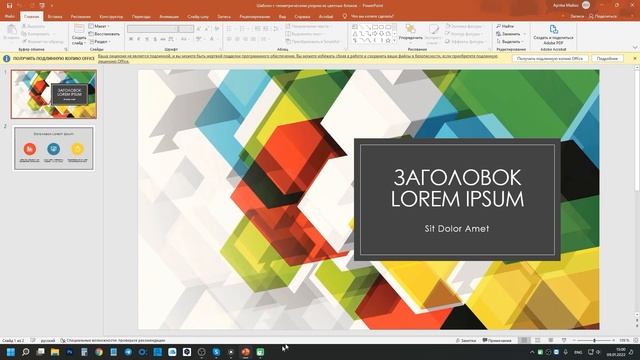Click the bullets list icon
Screen dimensions: 640x360
(x=230, y=29)
